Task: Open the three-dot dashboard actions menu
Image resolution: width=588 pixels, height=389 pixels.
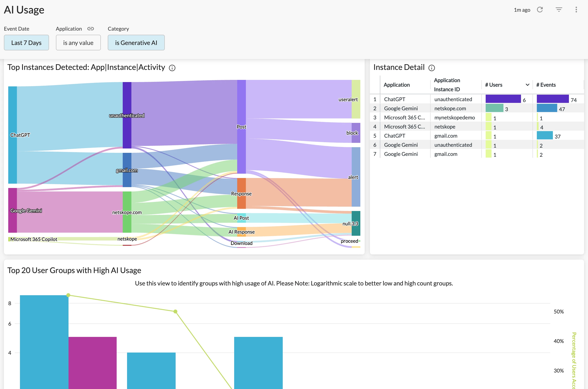Action: tap(576, 10)
